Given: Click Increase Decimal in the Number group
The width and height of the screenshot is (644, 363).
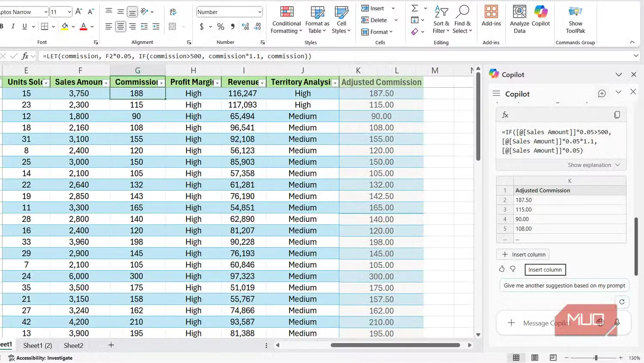Looking at the screenshot, I should click(x=246, y=27).
